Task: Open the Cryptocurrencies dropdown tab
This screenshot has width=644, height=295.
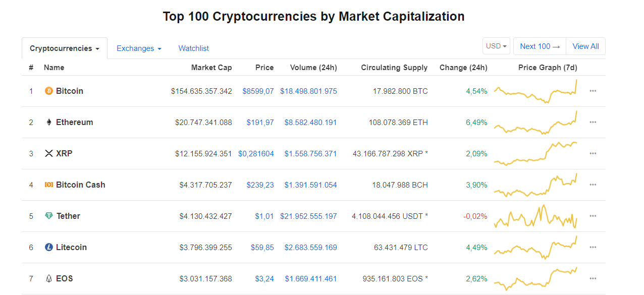Action: 65,49
